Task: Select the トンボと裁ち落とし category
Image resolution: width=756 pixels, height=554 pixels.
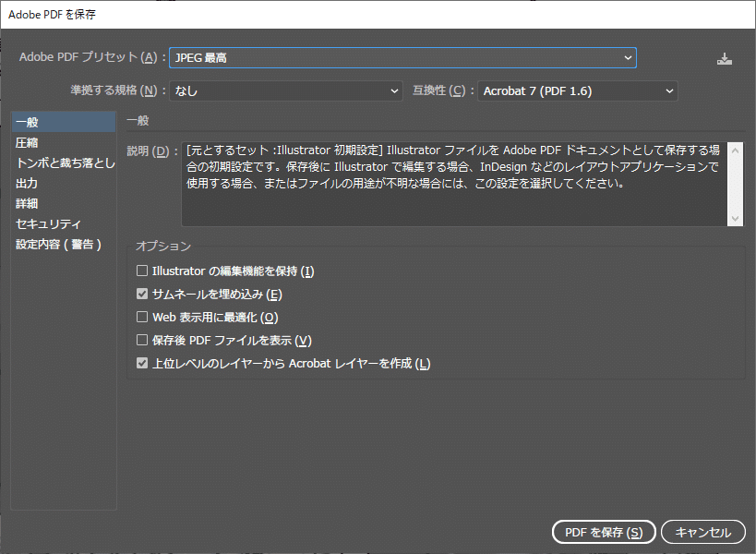Action: click(64, 163)
